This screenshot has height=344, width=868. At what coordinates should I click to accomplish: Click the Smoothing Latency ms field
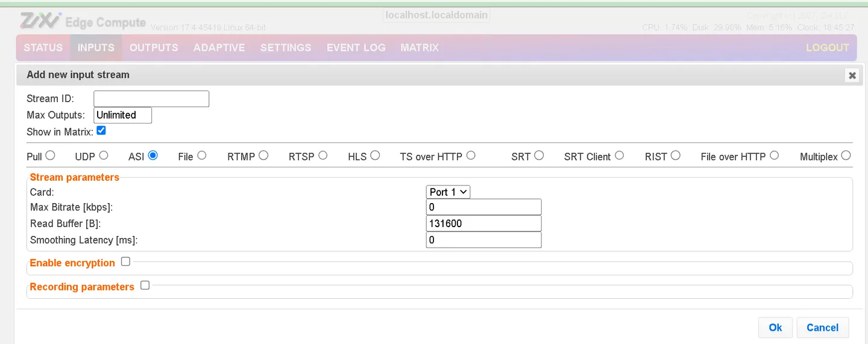483,240
